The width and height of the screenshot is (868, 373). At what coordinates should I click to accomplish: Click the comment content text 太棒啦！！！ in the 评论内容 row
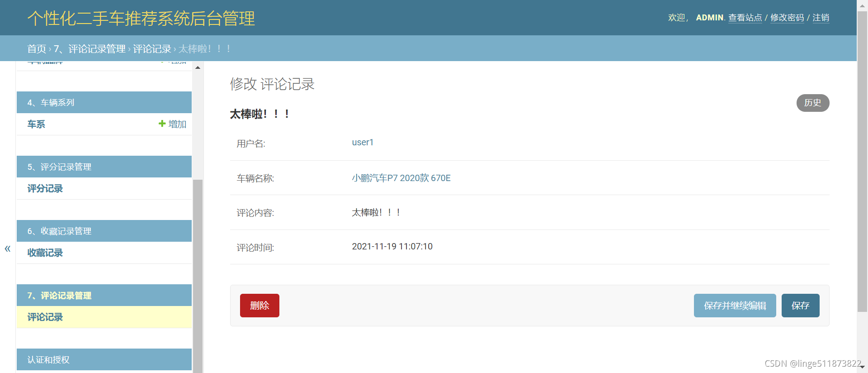coord(376,212)
